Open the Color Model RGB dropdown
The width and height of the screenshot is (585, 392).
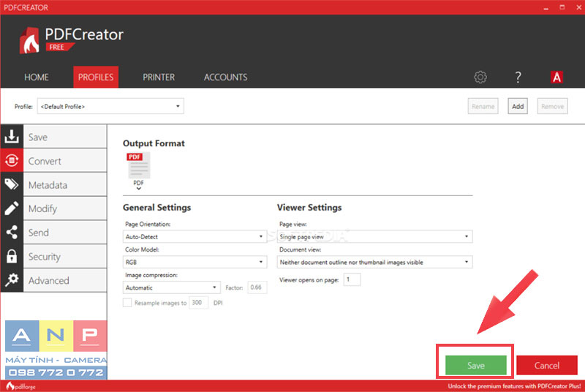pyautogui.click(x=195, y=262)
